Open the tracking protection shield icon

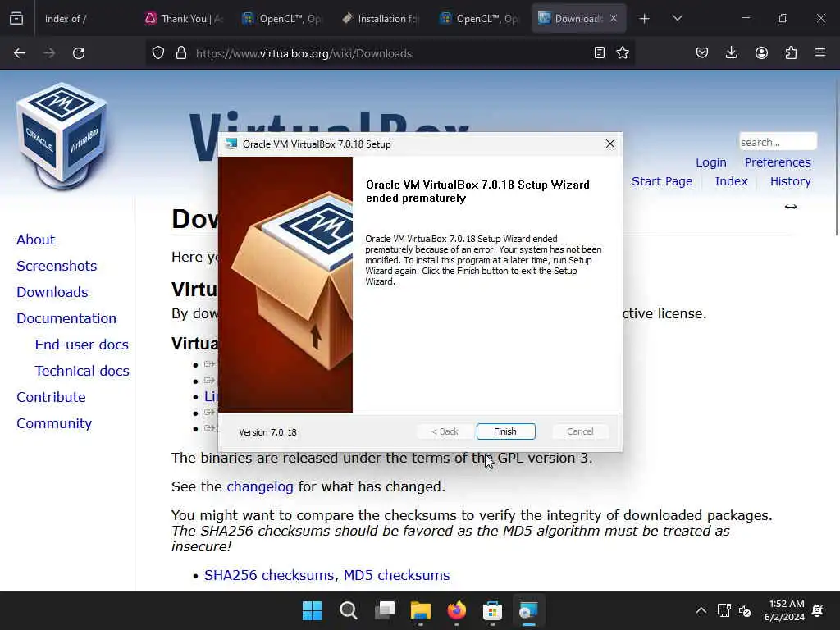coord(158,53)
